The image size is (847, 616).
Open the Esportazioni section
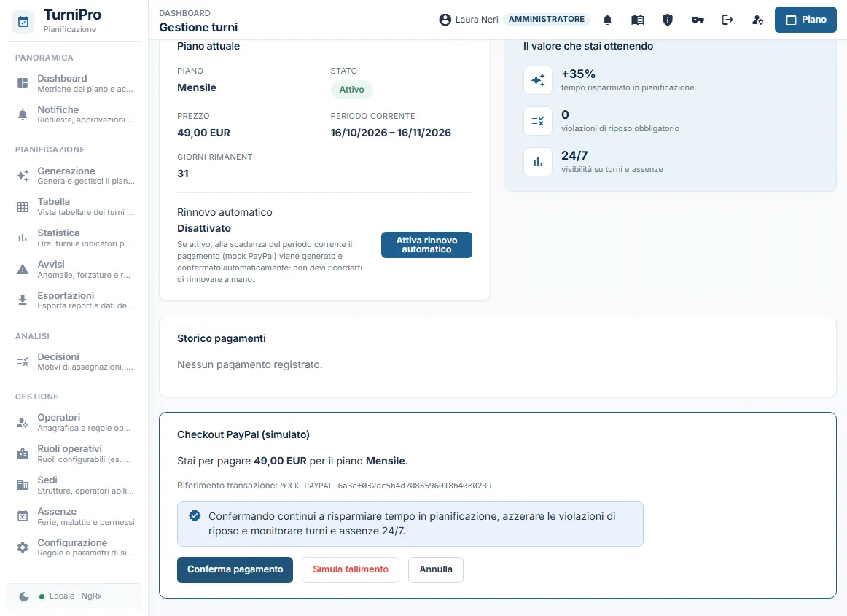pos(74,300)
